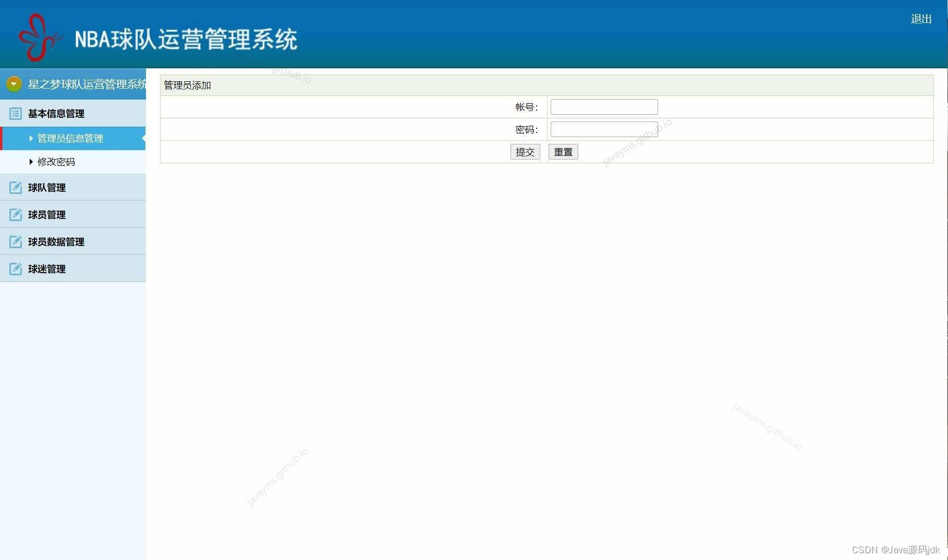
Task: Open the 球员管理 menu section
Action: [73, 215]
